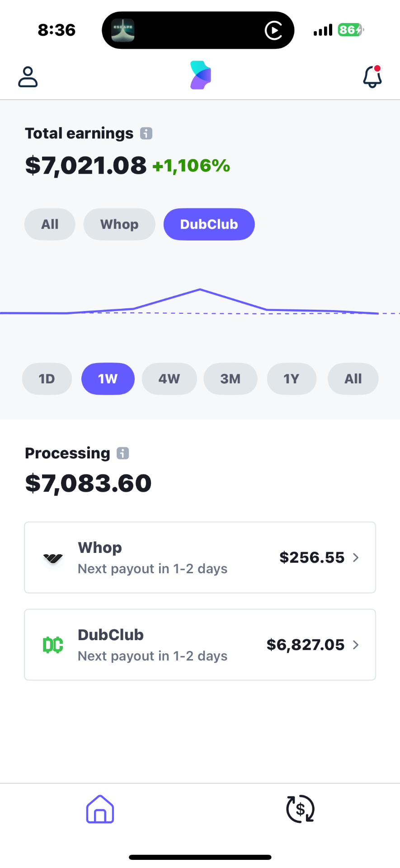The image size is (400, 868).
Task: Expand DubClub payout chevron
Action: 356,645
